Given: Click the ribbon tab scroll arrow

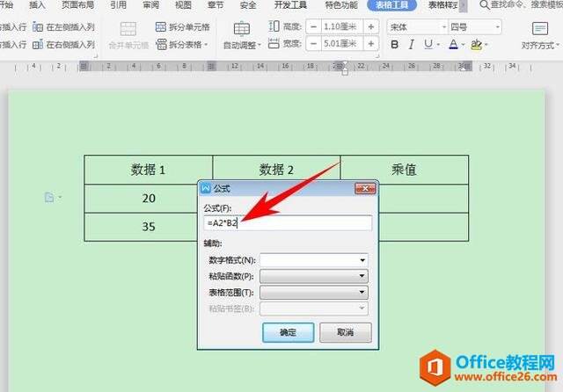Looking at the screenshot, I should coord(464,5).
